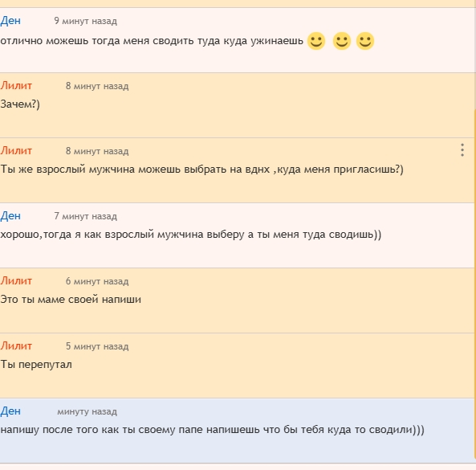The height and width of the screenshot is (470, 476).
Task: Open Ден's profile from the 9-minute message
Action: pyautogui.click(x=10, y=21)
